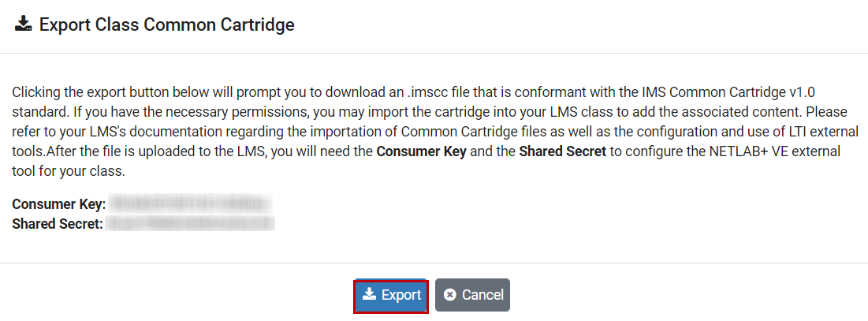
Task: Click the Consumer Key field label
Action: coord(59,204)
